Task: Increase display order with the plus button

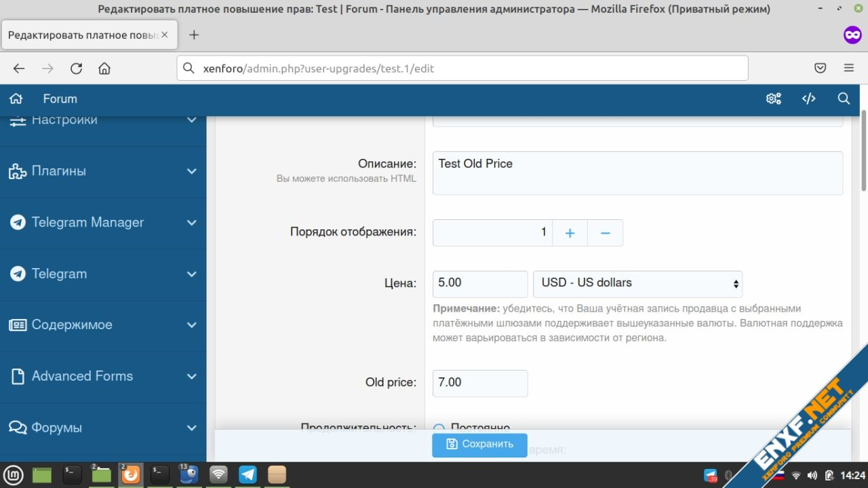Action: [x=570, y=233]
